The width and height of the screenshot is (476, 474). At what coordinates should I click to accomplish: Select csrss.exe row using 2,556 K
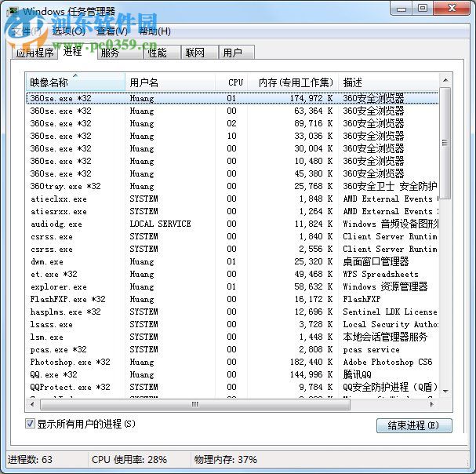click(x=232, y=249)
